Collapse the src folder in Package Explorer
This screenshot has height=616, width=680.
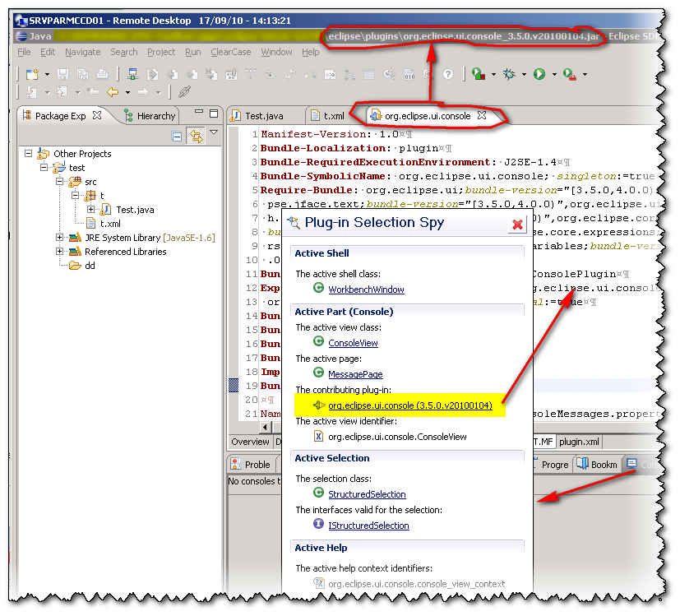click(59, 180)
